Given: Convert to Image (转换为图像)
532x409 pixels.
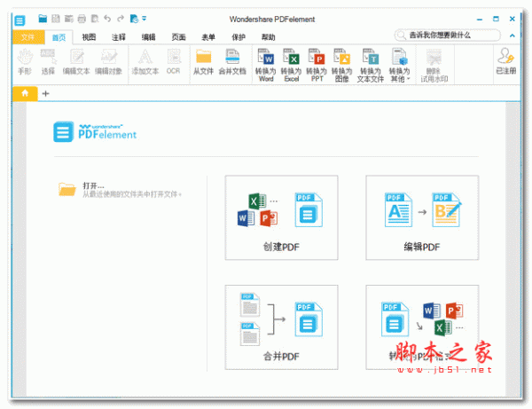Looking at the screenshot, I should (341, 65).
